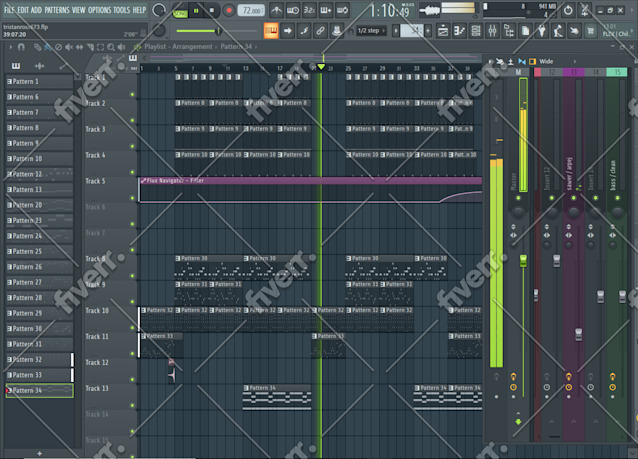Open the 1/2 step snap dropdown
Viewport: 638px width, 459px height.
tap(371, 31)
